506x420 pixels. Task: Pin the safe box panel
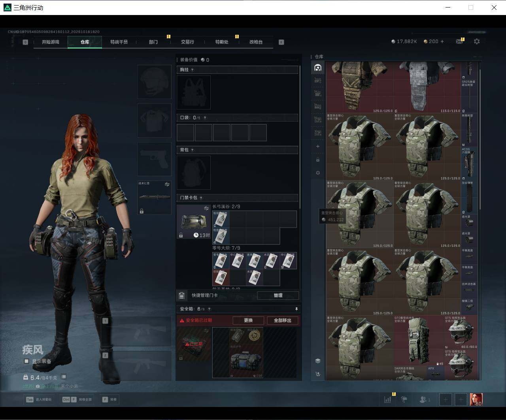point(296,309)
